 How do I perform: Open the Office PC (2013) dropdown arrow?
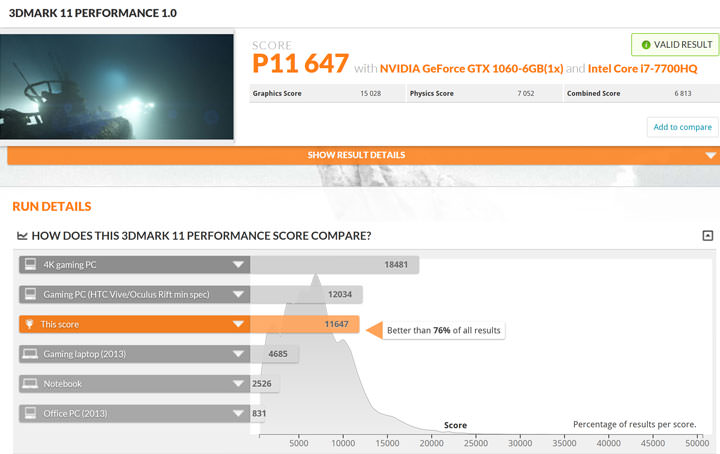click(238, 412)
